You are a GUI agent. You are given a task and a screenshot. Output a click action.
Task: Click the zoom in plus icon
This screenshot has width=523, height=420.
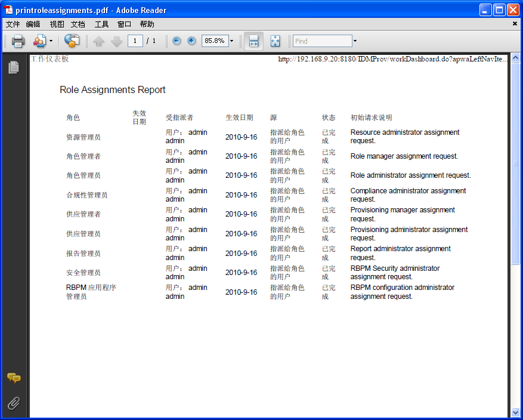[191, 41]
